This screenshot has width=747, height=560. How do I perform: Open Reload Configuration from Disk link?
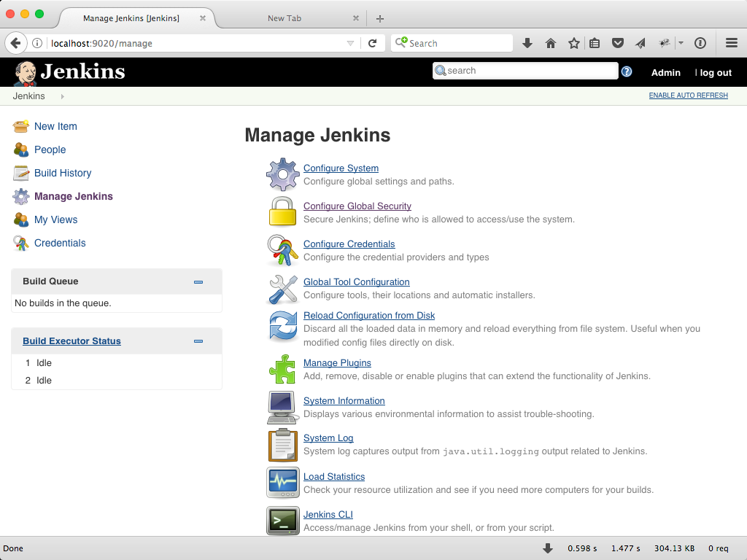[x=369, y=315]
